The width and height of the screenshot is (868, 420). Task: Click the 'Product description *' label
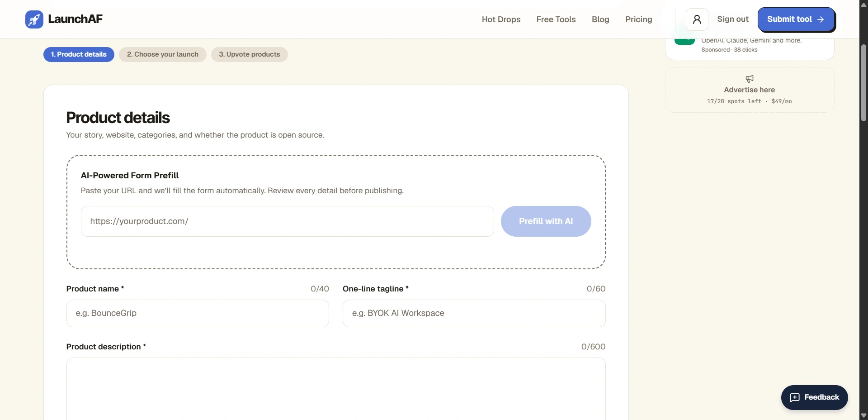coord(106,347)
